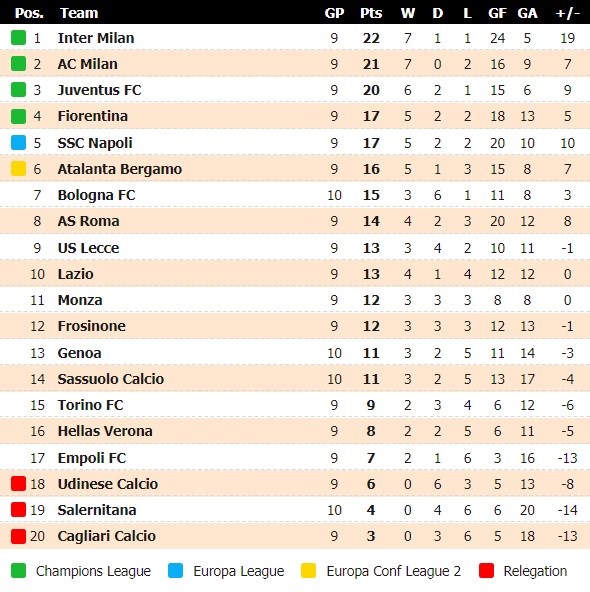Click the red marker beside Cagliari Calcio

(18, 536)
